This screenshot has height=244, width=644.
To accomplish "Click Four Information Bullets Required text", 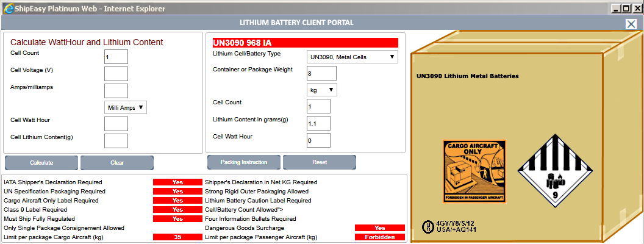I will 251,219.
